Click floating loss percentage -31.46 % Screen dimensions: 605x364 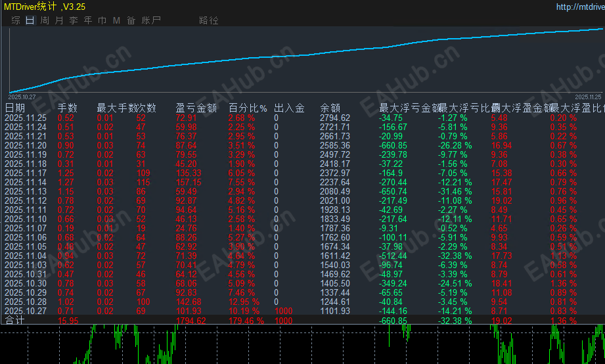[455, 191]
